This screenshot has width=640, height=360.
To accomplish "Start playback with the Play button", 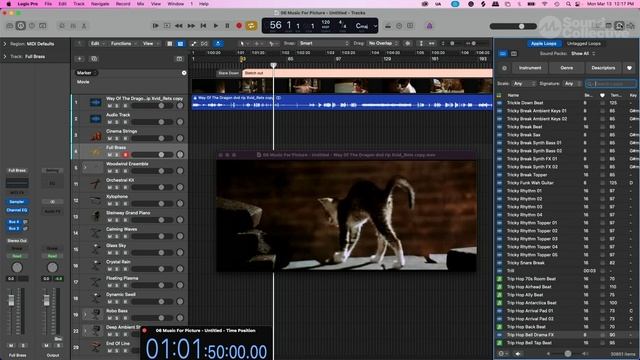I will point(216,26).
